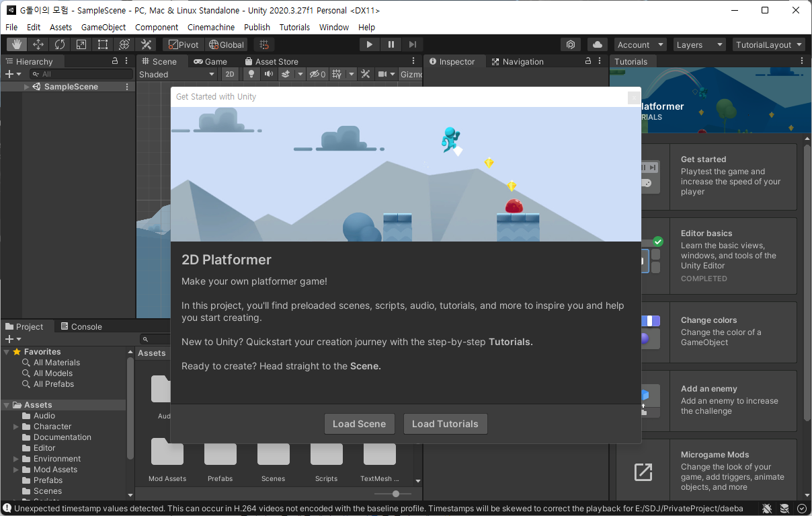Viewport: 812px width, 516px height.
Task: Open Inspector panel more options menu
Action: tap(600, 61)
